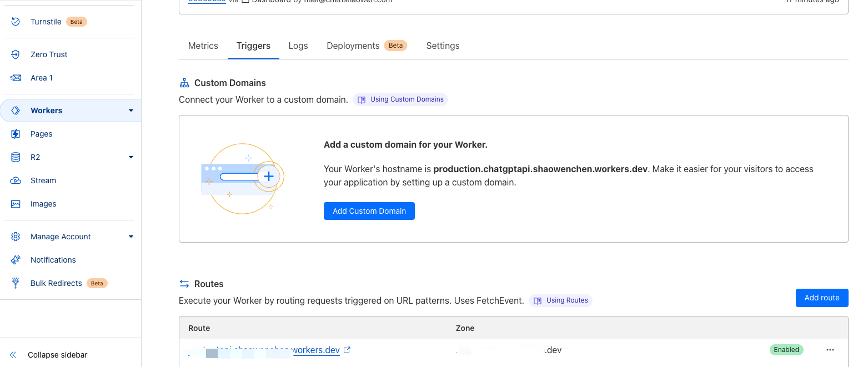Click the Collapse sidebar chevrons icon
The height and width of the screenshot is (367, 868).
coord(13,355)
